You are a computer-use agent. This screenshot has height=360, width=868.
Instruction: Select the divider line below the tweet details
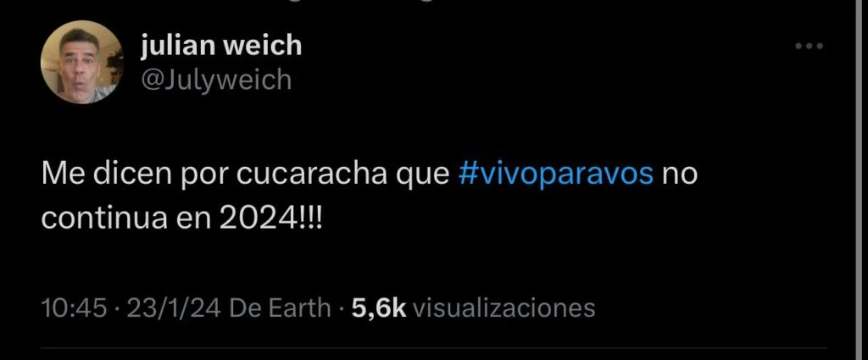434,348
